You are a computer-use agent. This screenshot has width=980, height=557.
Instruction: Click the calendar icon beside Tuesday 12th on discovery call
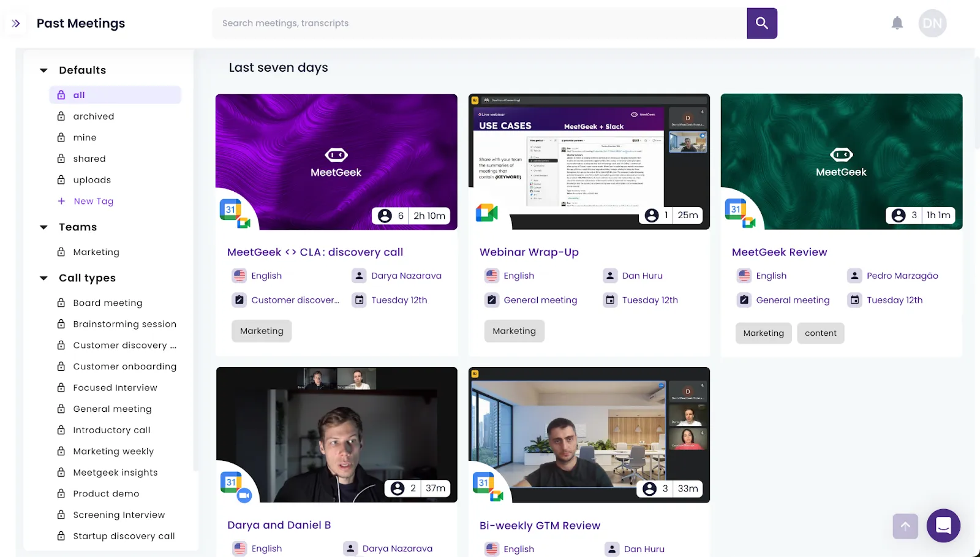pos(359,300)
